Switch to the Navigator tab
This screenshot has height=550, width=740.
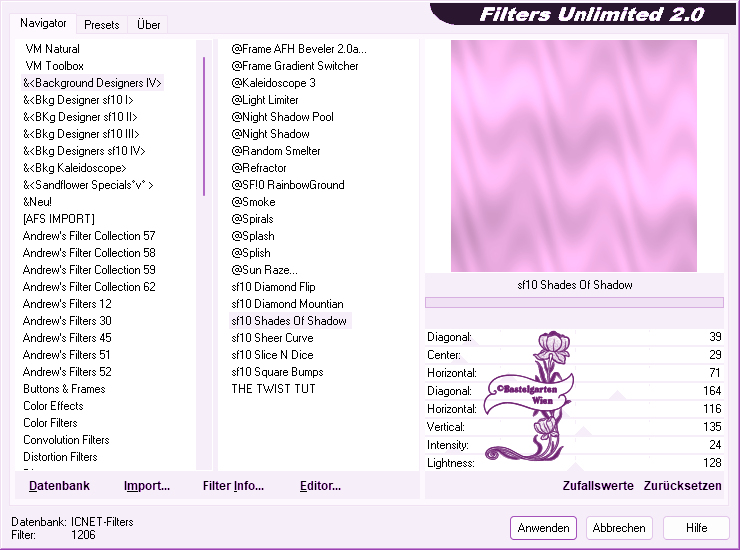point(43,23)
